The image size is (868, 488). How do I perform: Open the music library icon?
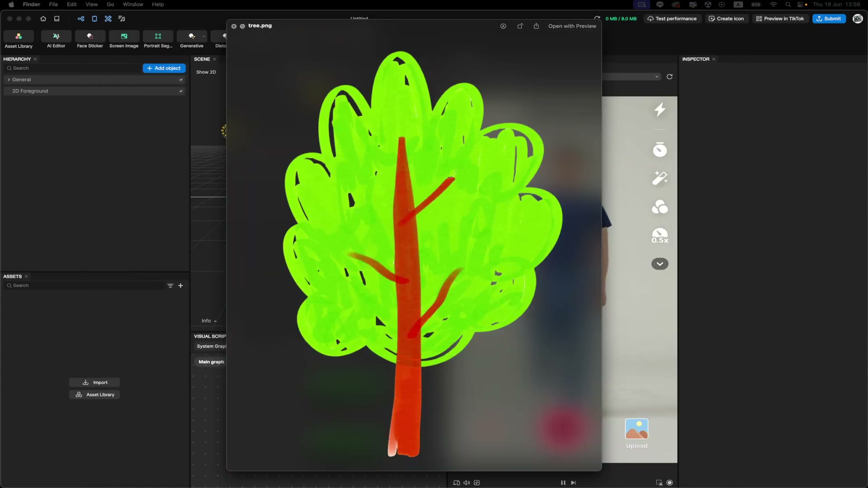pyautogui.click(x=122, y=19)
